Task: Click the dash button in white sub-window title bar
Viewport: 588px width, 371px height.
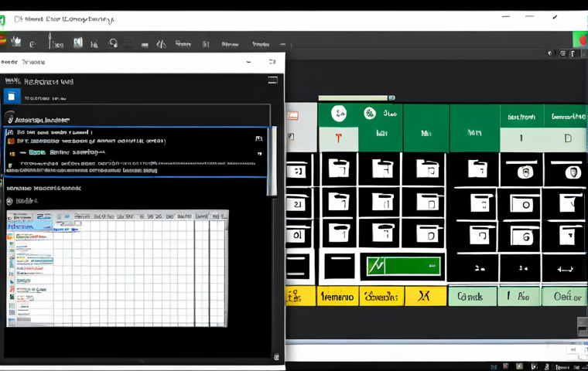Action: pos(248,62)
